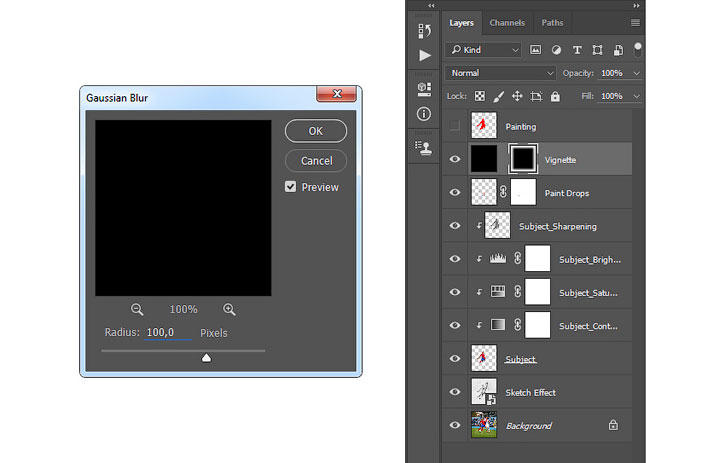This screenshot has width=725, height=463.
Task: Click the Hue/Saturation icon on Subject_Satu layer
Action: [498, 291]
